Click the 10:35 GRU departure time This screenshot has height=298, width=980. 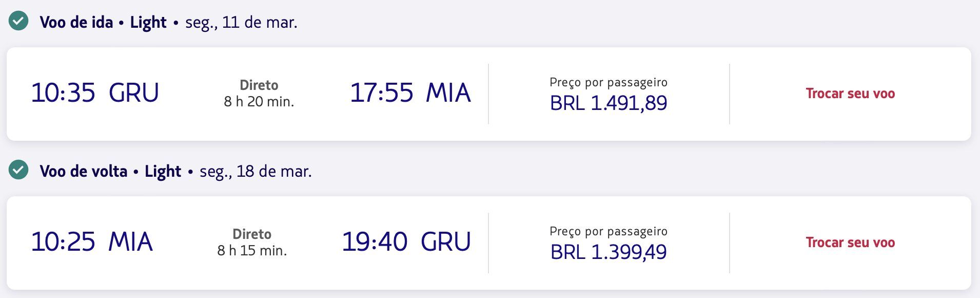coord(95,93)
